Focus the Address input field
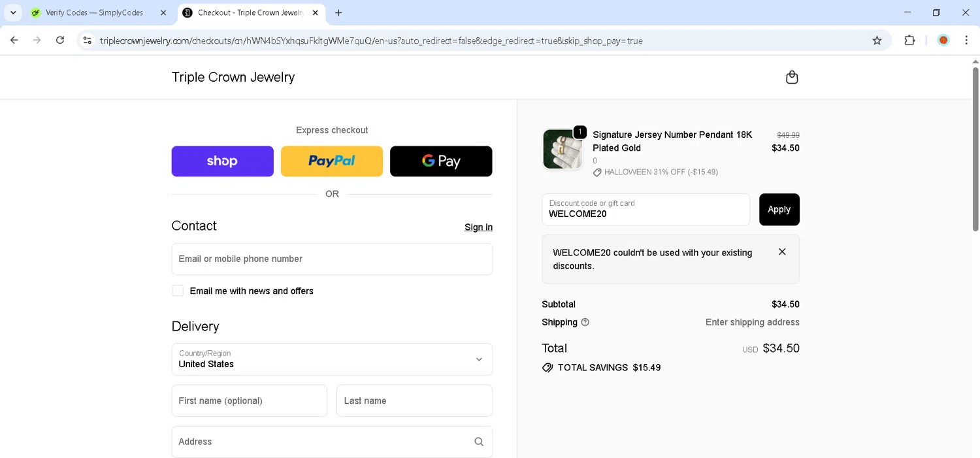 332,442
